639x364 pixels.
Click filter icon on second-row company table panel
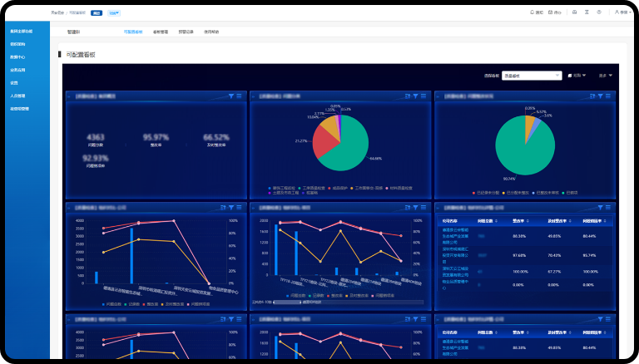click(600, 208)
